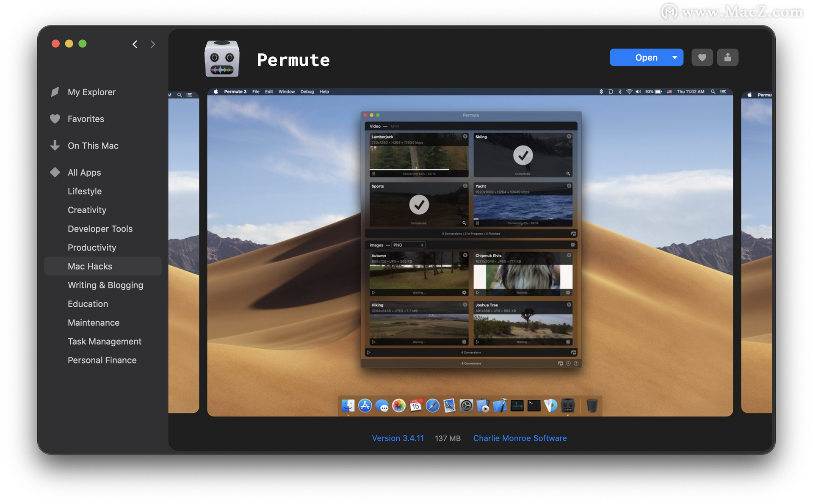813x504 pixels.
Task: Click the Finder icon in screenshot dock
Action: (348, 405)
